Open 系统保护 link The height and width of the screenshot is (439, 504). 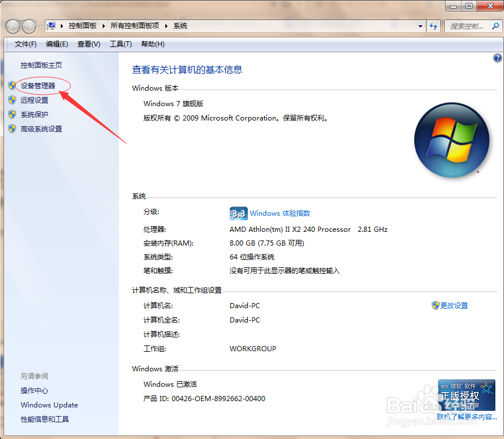point(34,115)
